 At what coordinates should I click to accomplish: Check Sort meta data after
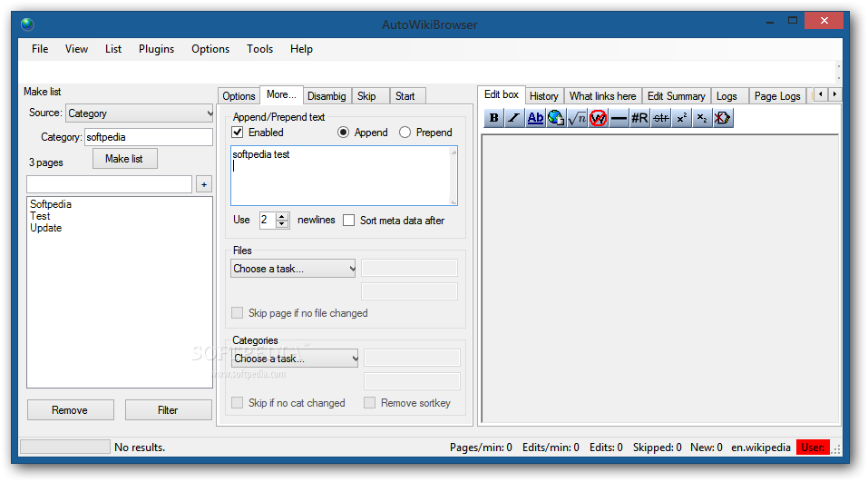tap(349, 221)
